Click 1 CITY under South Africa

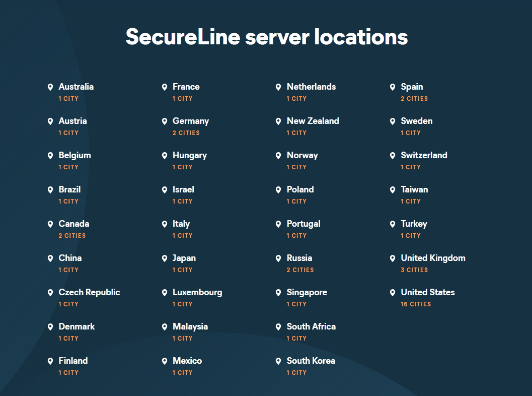[x=296, y=338]
